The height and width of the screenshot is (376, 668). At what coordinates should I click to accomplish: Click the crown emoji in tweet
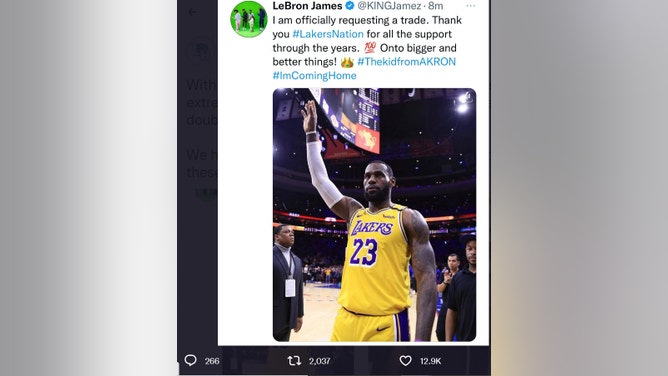pos(347,62)
